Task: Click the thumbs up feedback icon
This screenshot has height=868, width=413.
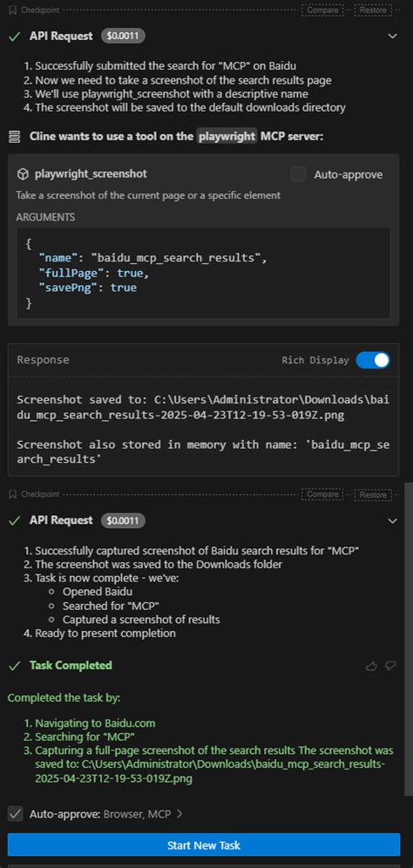Action: [371, 666]
